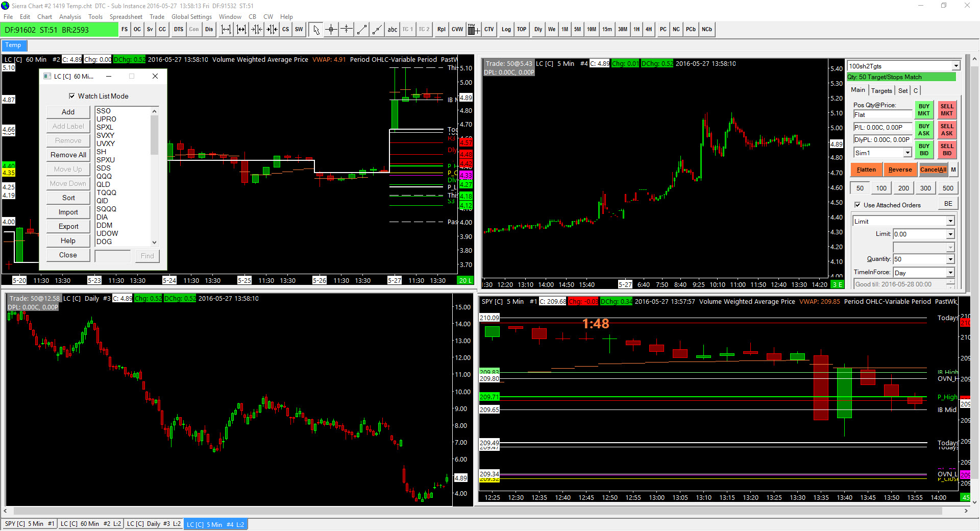Click the NCb toolbar button

pyautogui.click(x=707, y=30)
